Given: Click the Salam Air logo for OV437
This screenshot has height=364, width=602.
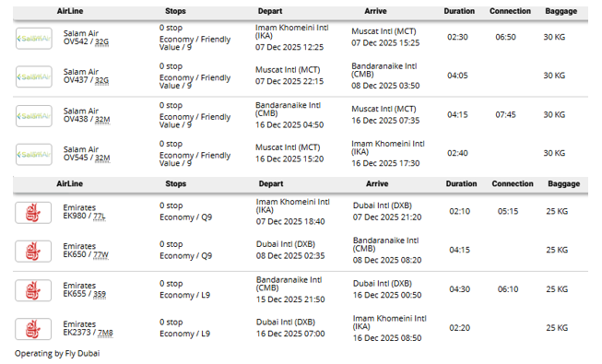Looking at the screenshot, I should click(x=34, y=76).
